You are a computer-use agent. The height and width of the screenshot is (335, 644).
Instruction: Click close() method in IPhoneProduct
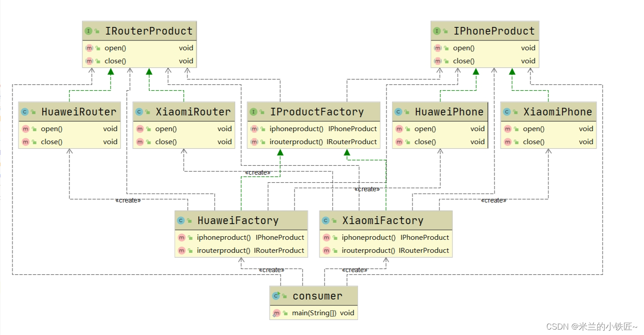click(464, 61)
